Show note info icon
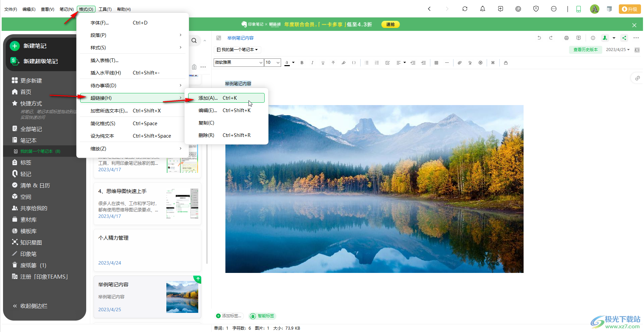 [593, 38]
